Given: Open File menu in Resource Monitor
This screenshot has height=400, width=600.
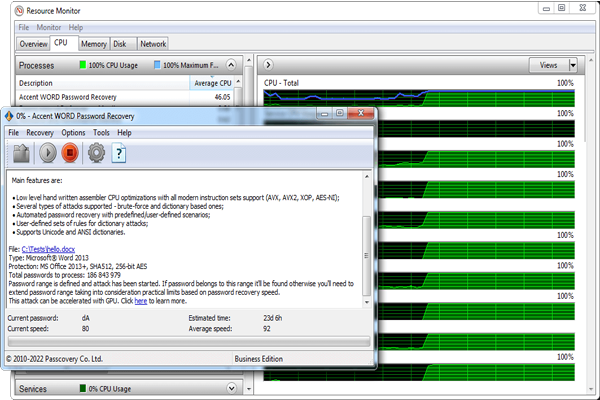Looking at the screenshot, I should 24,28.
